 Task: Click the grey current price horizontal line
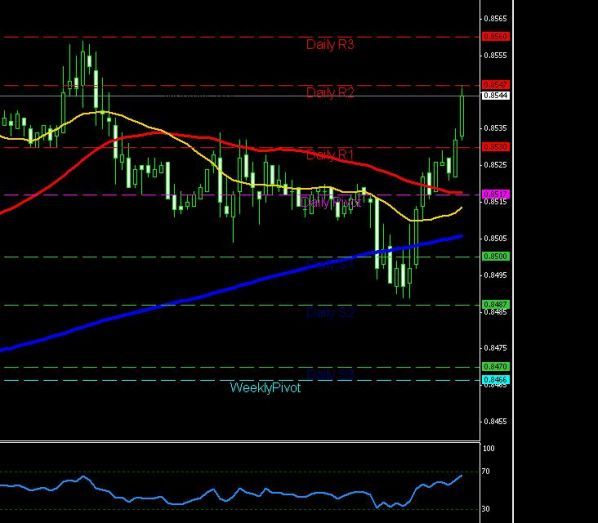(240, 96)
